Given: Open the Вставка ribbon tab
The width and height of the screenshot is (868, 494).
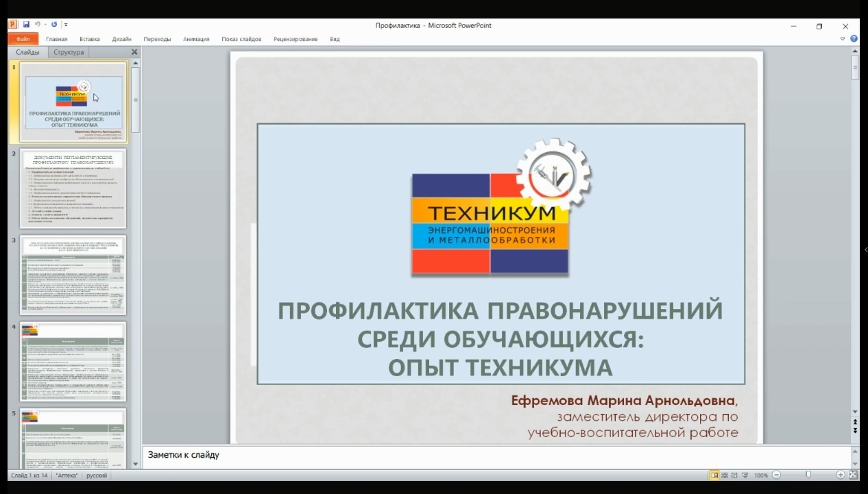Looking at the screenshot, I should coord(90,39).
